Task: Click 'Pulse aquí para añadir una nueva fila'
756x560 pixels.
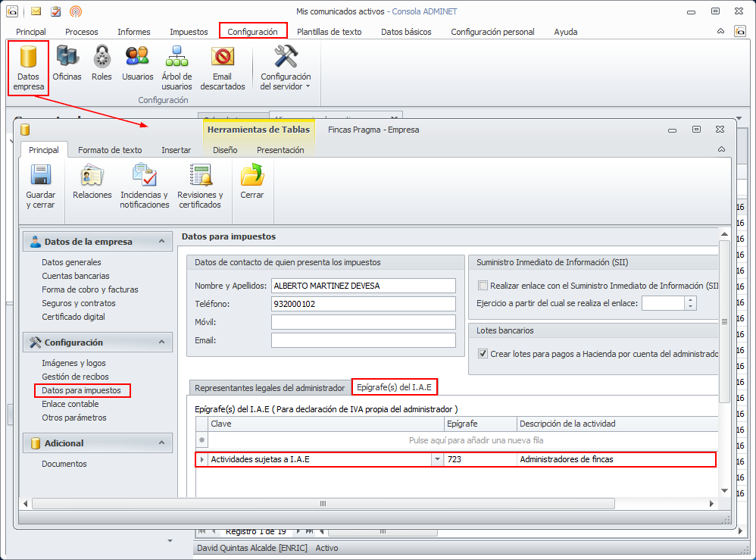Action: pos(476,440)
